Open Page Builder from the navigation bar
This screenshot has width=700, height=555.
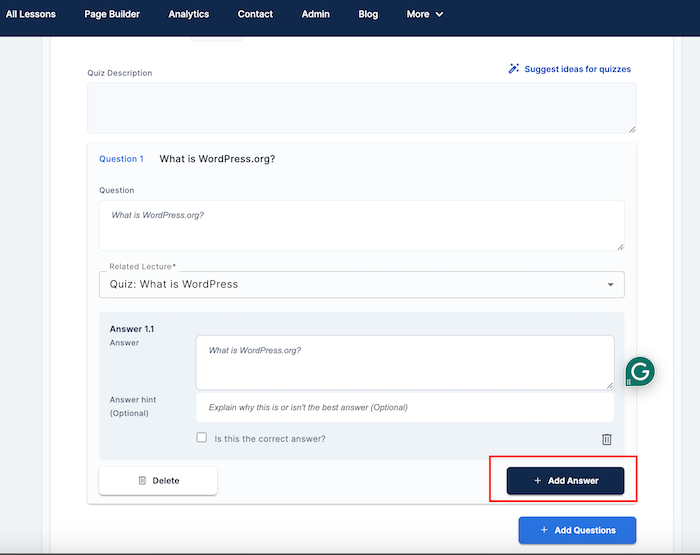pos(112,14)
